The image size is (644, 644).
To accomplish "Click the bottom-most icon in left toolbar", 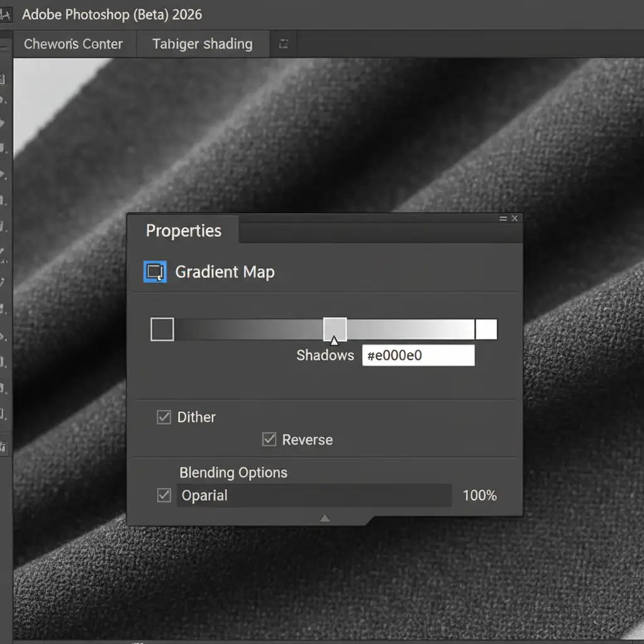I will 3,448.
